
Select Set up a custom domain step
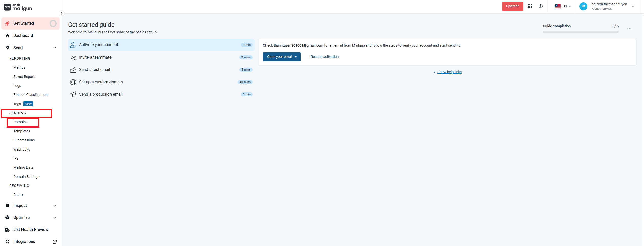[x=101, y=82]
